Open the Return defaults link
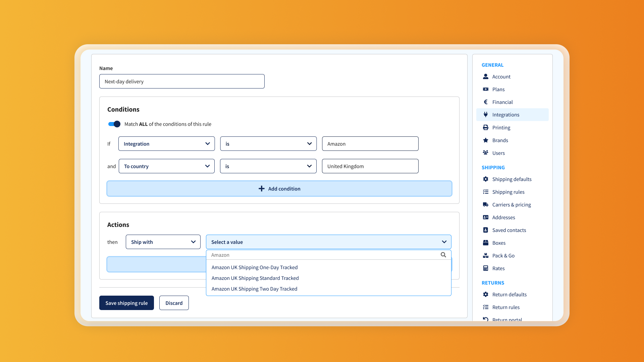This screenshot has width=644, height=362. [509, 295]
